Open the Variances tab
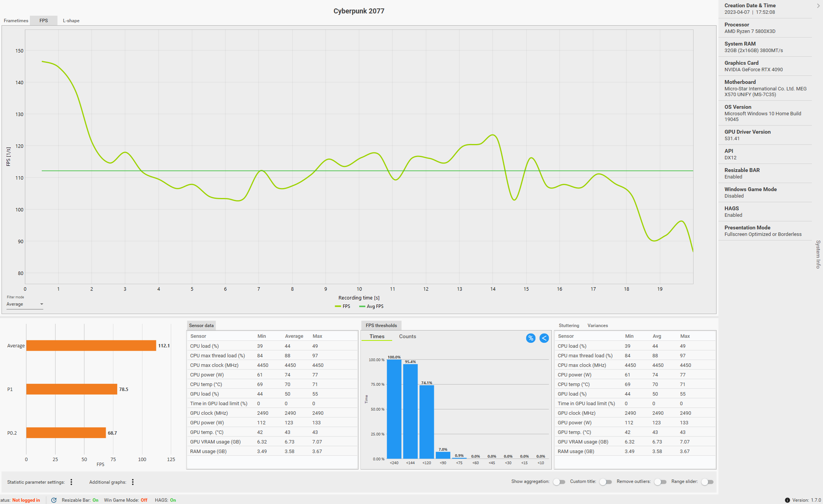This screenshot has height=504, width=823. 597,326
